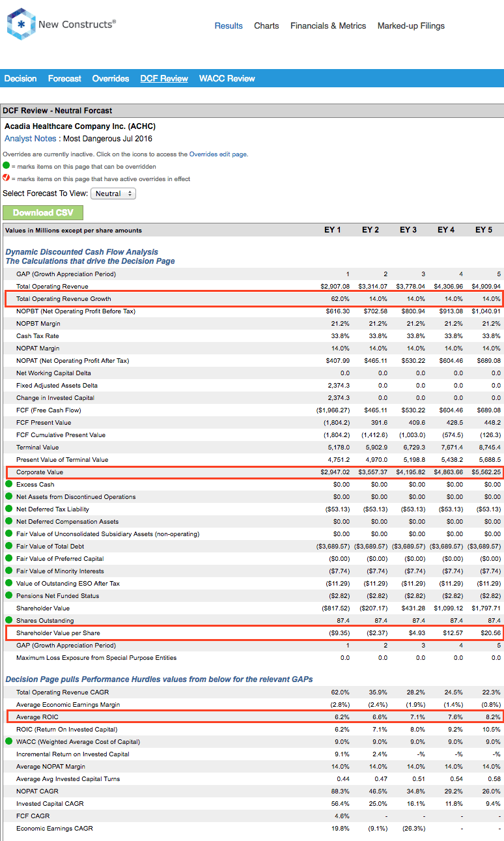The width and height of the screenshot is (504, 841).
Task: Click override dot for Unconsolidated Subsidiary Assets
Action: (x=9, y=534)
